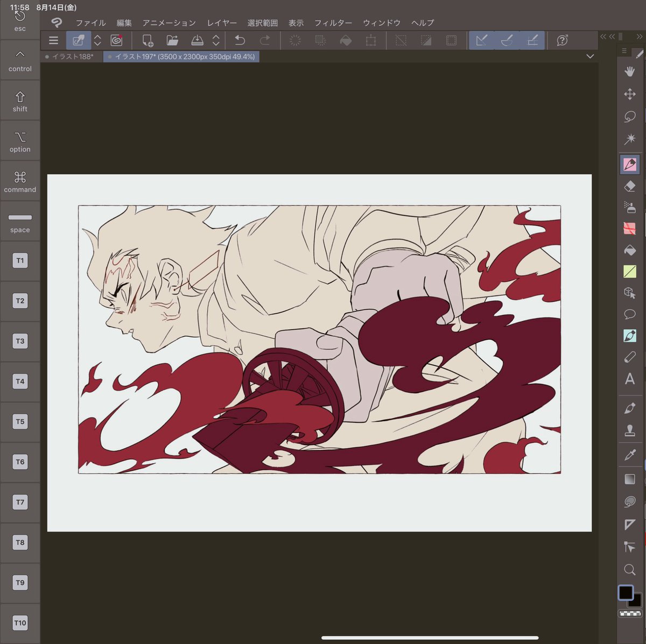
Task: Open the tool palette hamburger menu
Action: 624,51
